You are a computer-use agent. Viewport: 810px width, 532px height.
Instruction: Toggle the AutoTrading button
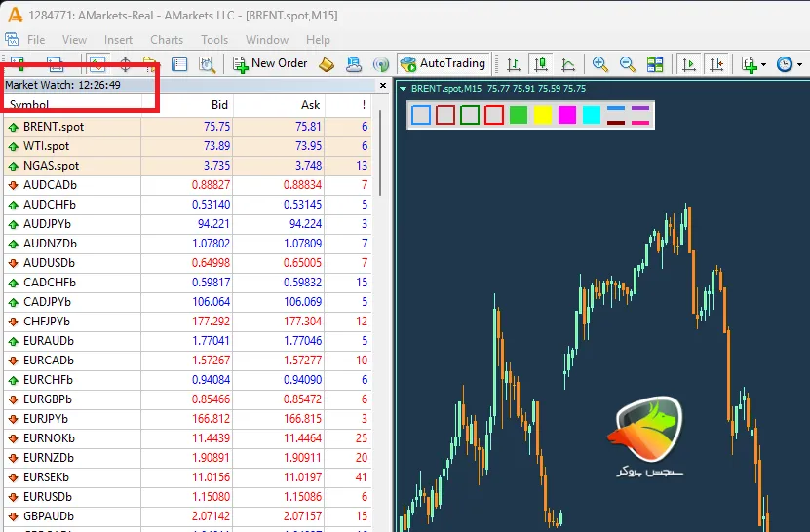pos(444,63)
